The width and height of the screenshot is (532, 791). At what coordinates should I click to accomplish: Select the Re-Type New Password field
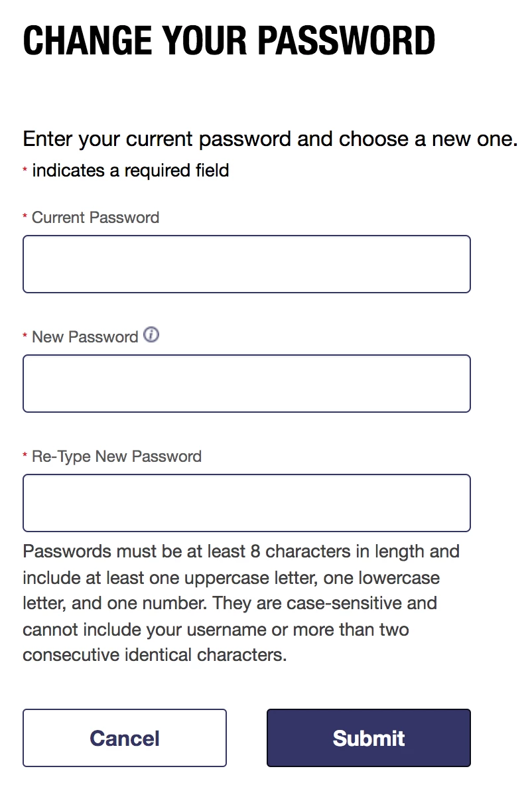[247, 503]
